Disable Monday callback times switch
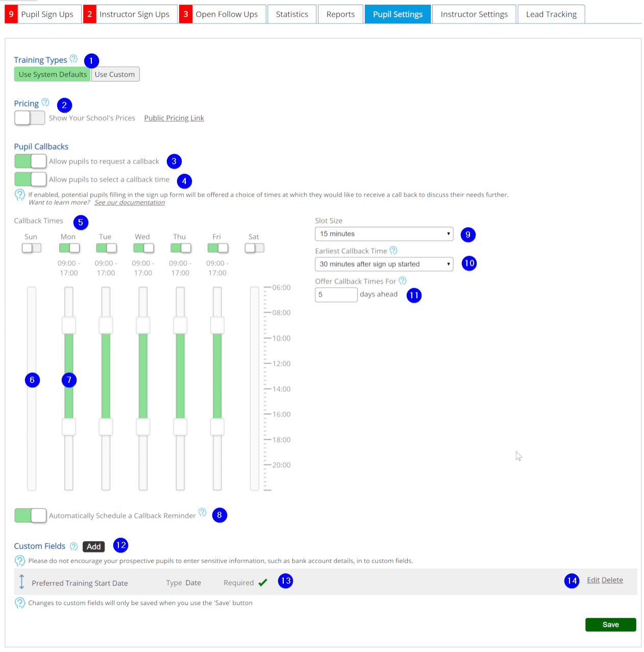The width and height of the screenshot is (644, 652). [x=69, y=248]
